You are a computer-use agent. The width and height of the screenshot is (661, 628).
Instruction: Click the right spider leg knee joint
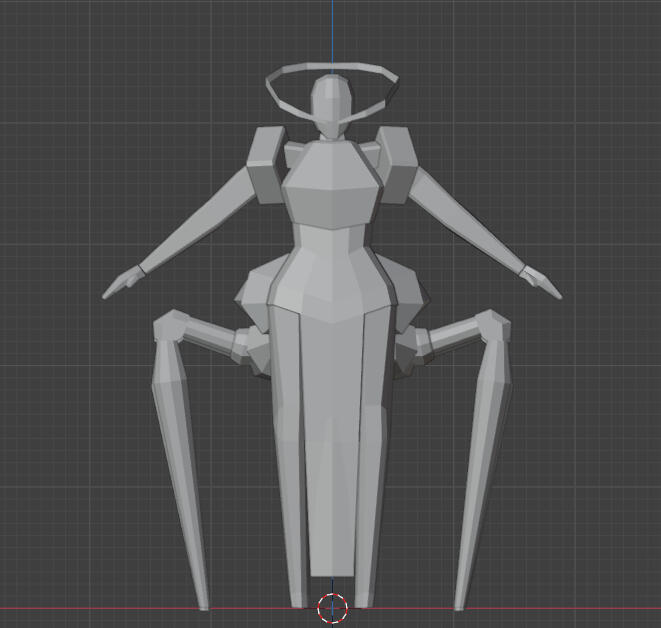point(490,326)
